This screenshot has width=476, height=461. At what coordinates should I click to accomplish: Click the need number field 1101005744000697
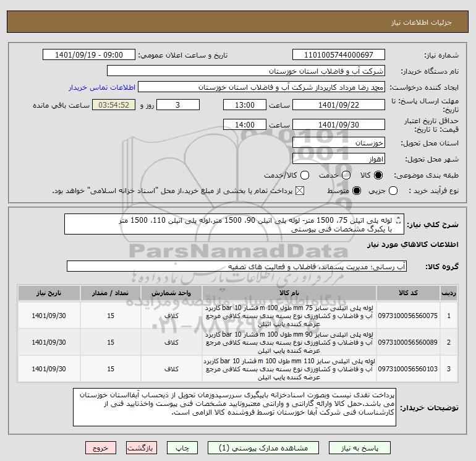(x=339, y=55)
